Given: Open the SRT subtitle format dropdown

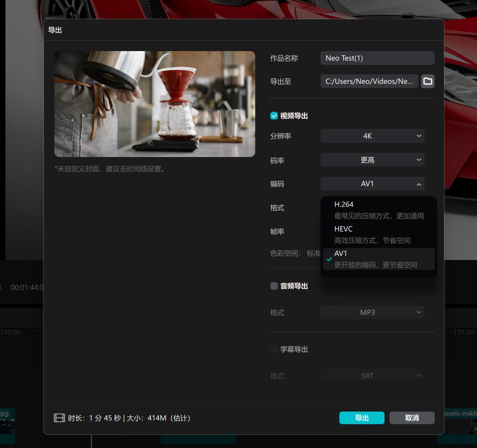Looking at the screenshot, I should click(x=372, y=375).
